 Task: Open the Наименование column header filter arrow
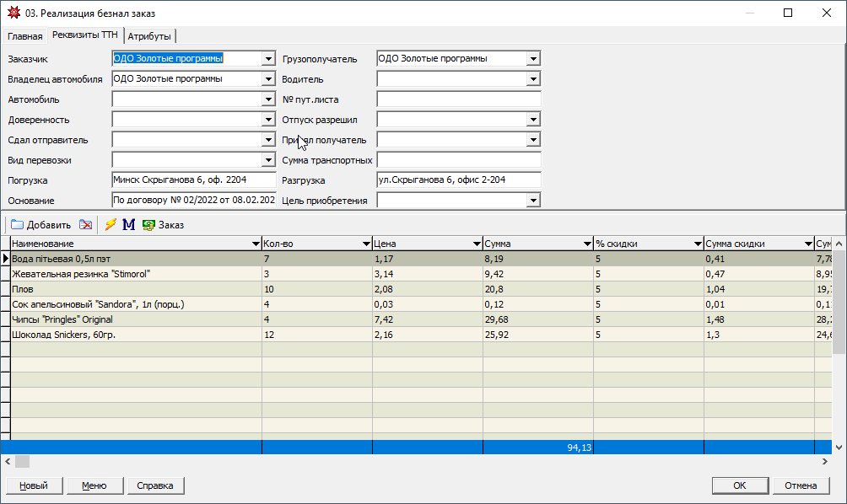tap(256, 244)
